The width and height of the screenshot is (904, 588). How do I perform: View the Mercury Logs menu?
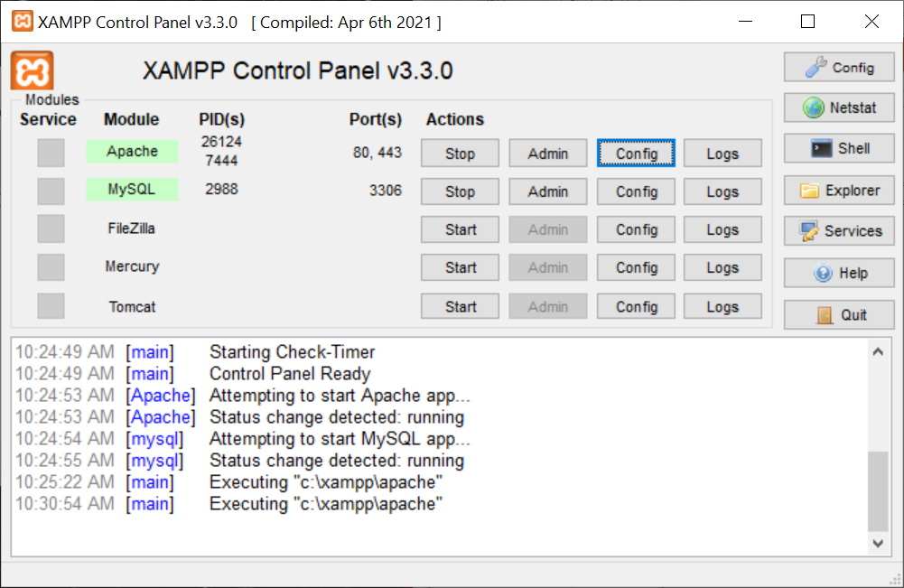(722, 267)
